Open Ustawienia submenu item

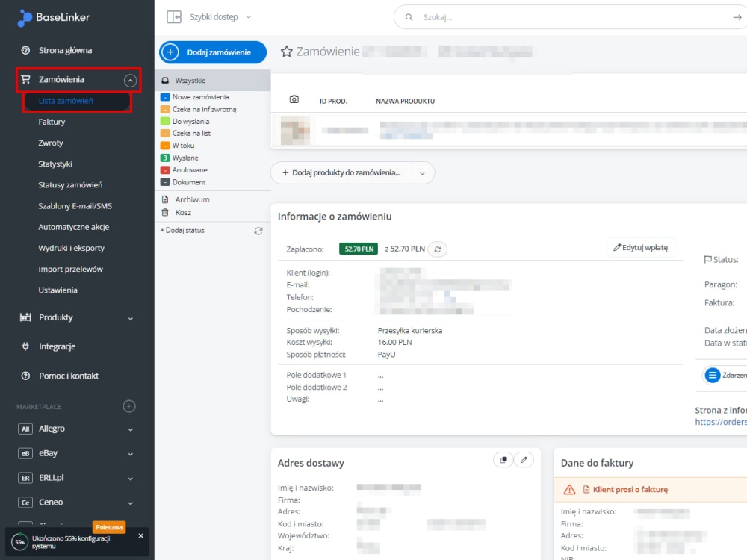click(x=58, y=290)
